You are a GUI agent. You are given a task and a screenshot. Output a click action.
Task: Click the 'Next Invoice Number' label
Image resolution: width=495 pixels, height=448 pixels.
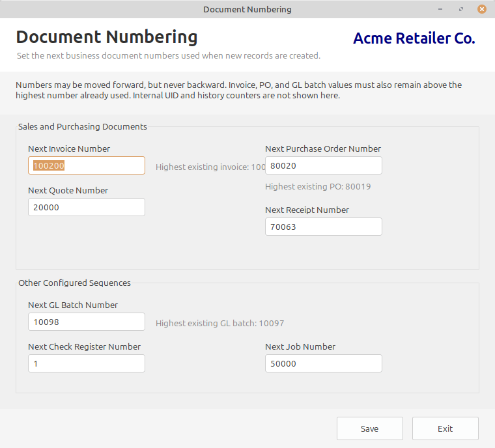point(69,148)
